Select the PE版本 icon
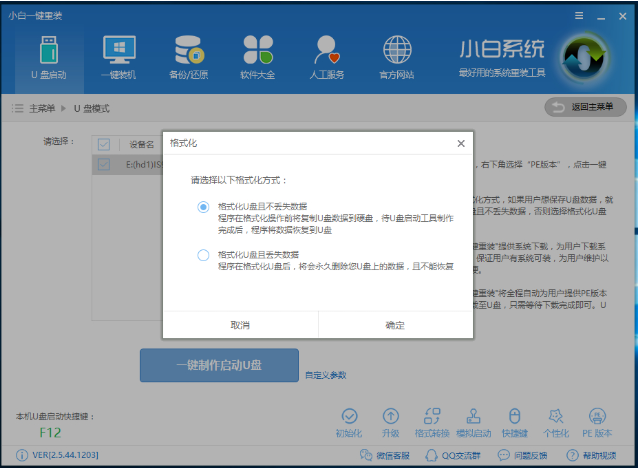 [x=597, y=421]
